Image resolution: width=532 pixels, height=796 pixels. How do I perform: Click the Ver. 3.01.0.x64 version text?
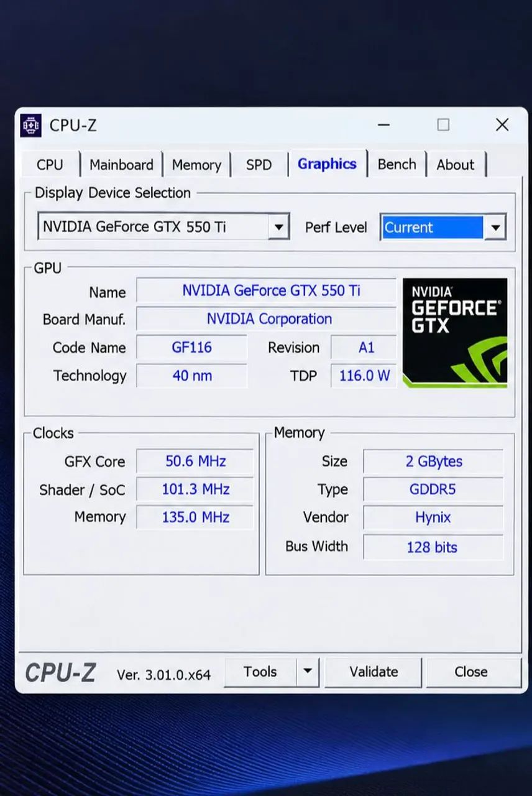pyautogui.click(x=163, y=674)
